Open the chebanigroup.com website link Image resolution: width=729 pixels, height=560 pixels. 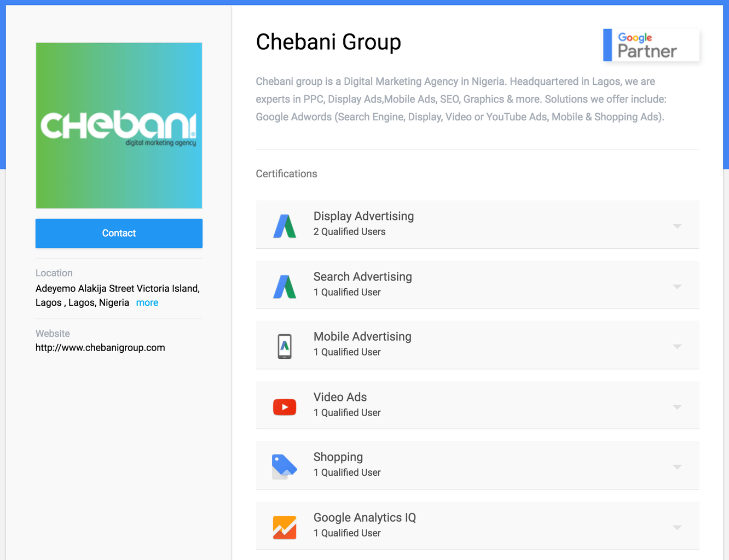point(100,348)
